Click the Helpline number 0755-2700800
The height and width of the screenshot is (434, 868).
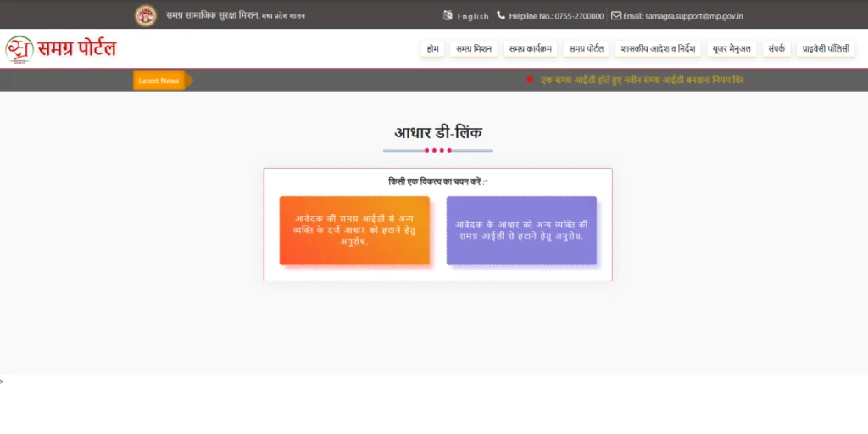tap(556, 16)
